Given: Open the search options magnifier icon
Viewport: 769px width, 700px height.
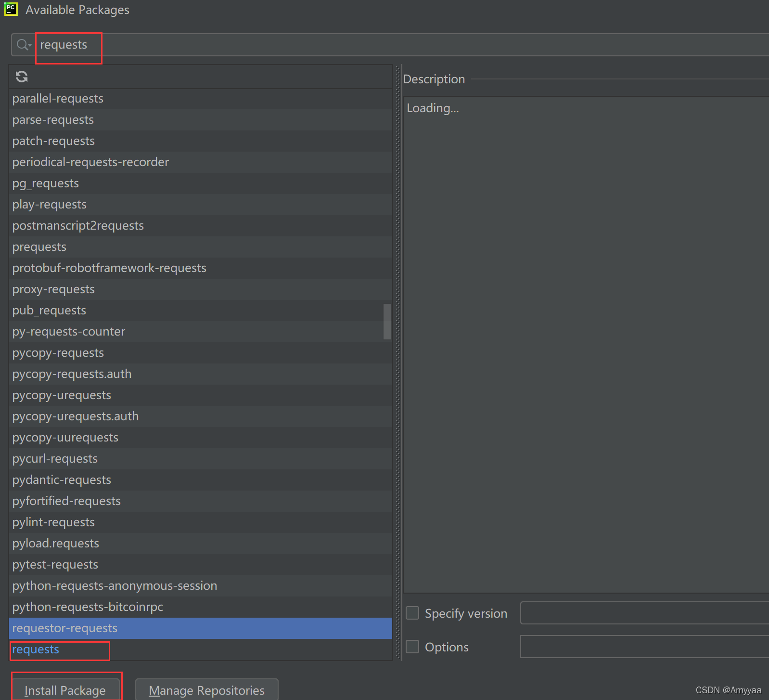Looking at the screenshot, I should pyautogui.click(x=24, y=45).
